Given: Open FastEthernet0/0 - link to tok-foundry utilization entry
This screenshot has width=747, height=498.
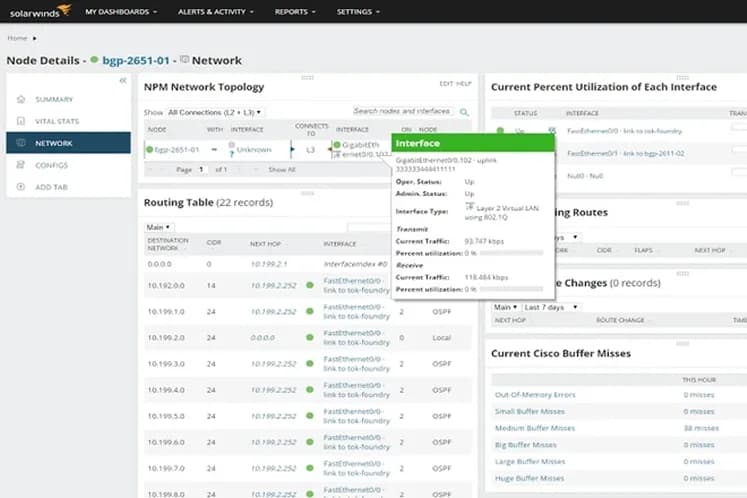Looking at the screenshot, I should pyautogui.click(x=624, y=131).
